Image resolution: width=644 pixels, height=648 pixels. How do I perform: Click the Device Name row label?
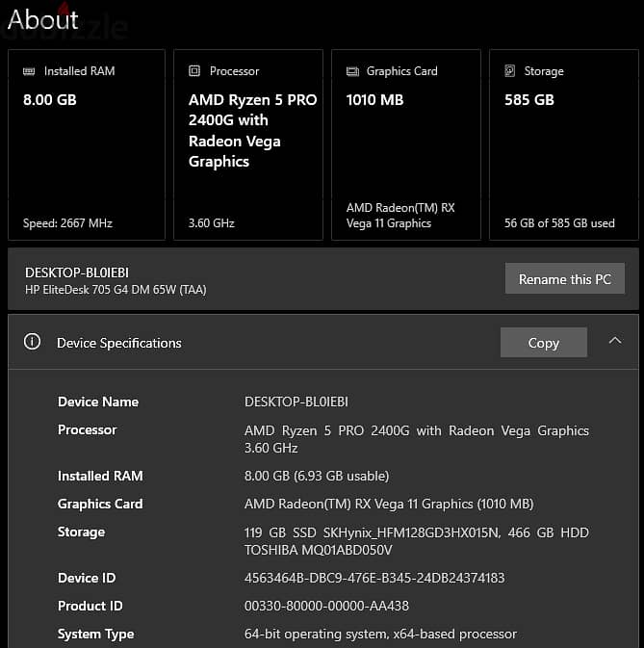coord(98,402)
